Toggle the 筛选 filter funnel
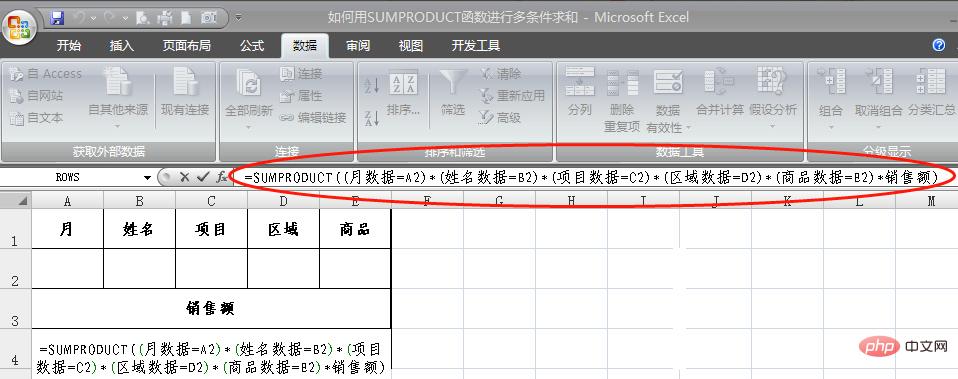This screenshot has width=958, height=379. pos(453,93)
